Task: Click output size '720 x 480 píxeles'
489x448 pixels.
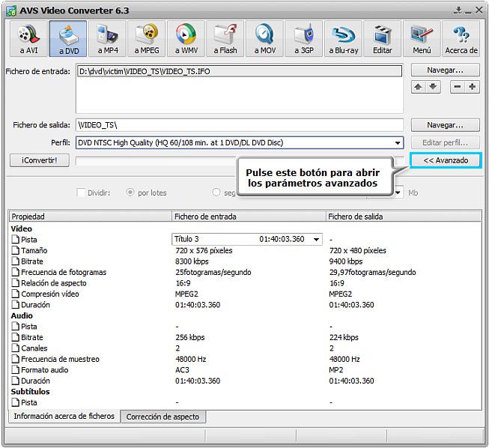Action: click(x=358, y=250)
